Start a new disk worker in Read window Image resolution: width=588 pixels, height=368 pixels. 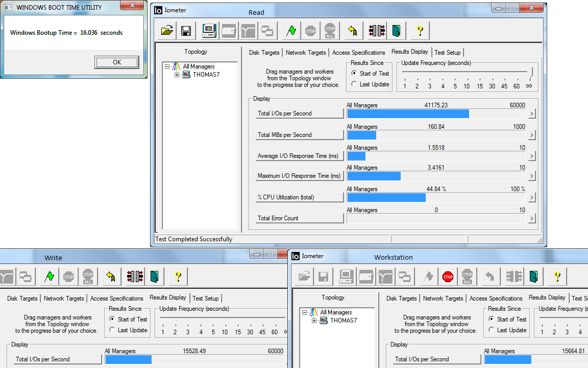coord(229,31)
